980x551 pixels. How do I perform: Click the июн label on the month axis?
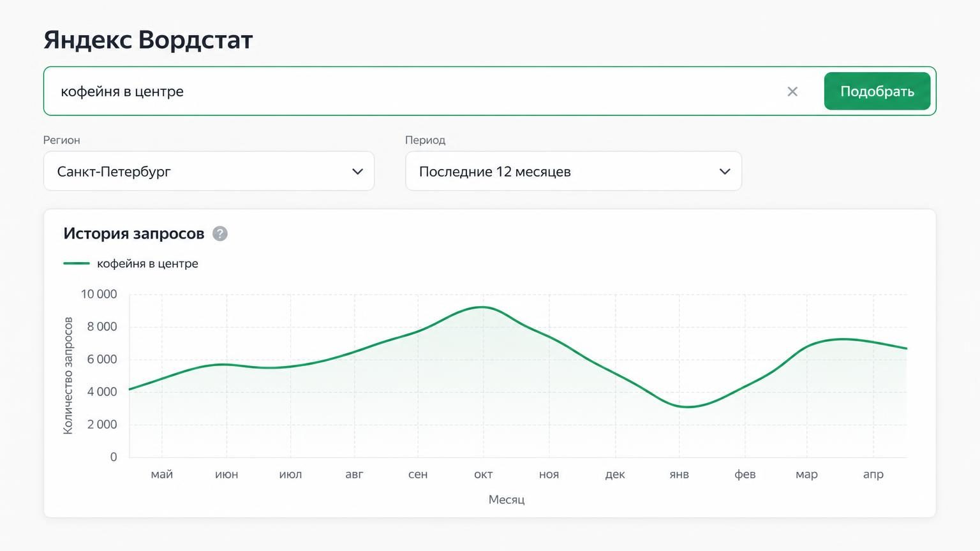point(226,474)
